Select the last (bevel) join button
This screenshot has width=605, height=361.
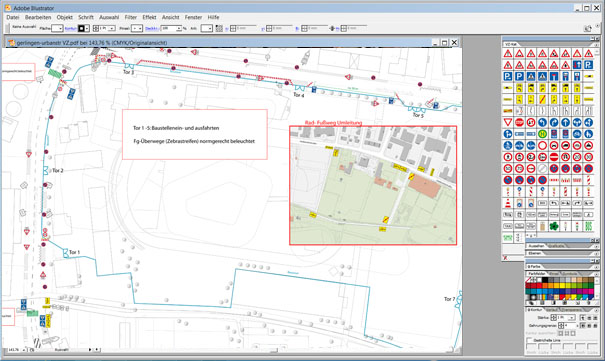pyautogui.click(x=595, y=326)
